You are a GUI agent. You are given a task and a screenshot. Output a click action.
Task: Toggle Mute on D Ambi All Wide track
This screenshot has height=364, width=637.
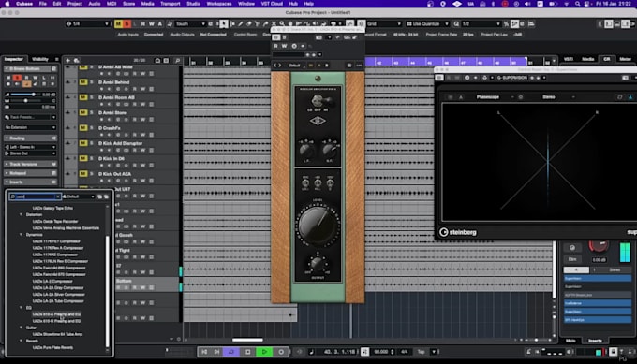pyautogui.click(x=83, y=67)
